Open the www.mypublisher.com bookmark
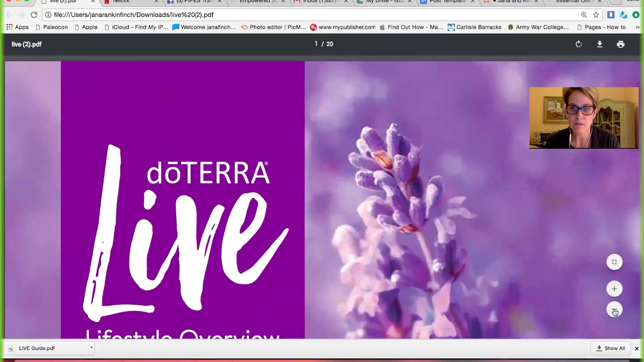Image resolution: width=644 pixels, height=362 pixels. 343,27
